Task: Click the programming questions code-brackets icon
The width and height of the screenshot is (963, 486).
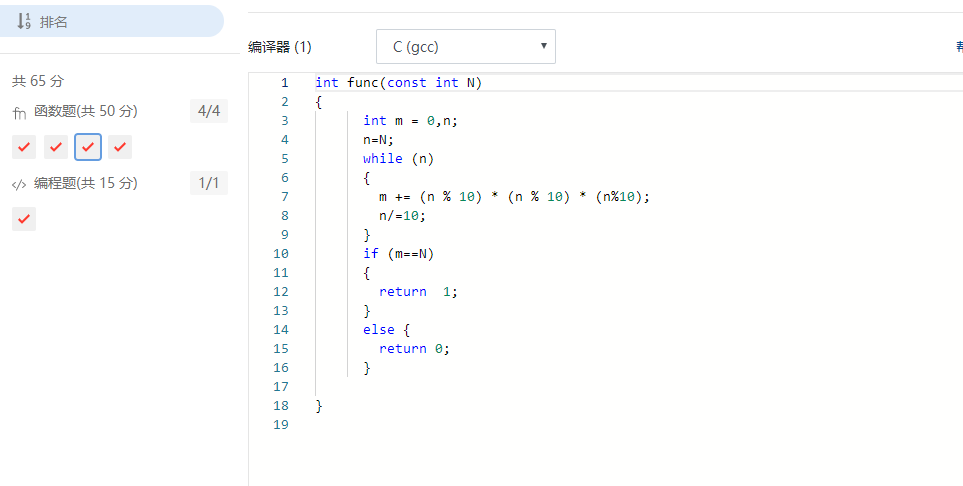Action: [x=19, y=184]
